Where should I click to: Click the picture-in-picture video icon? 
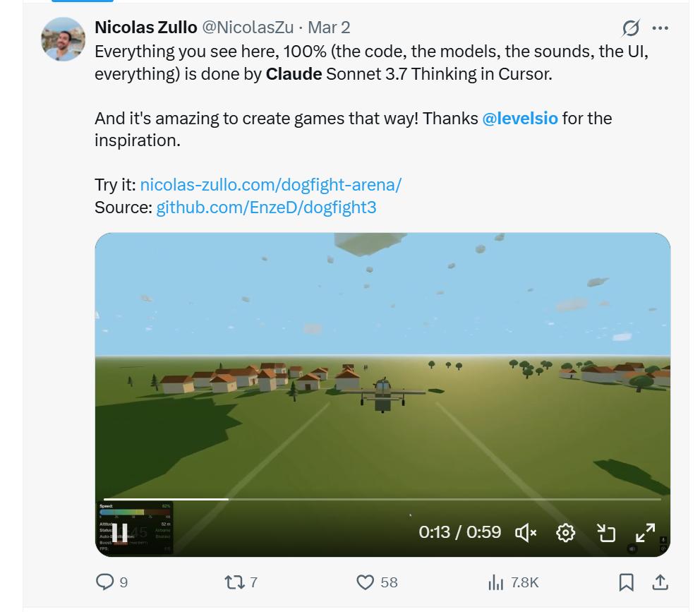606,532
